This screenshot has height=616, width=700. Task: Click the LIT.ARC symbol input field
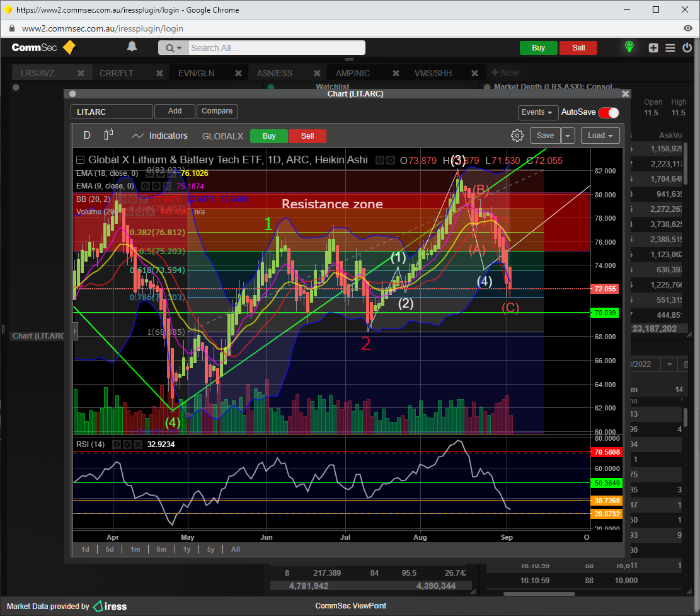(x=112, y=112)
